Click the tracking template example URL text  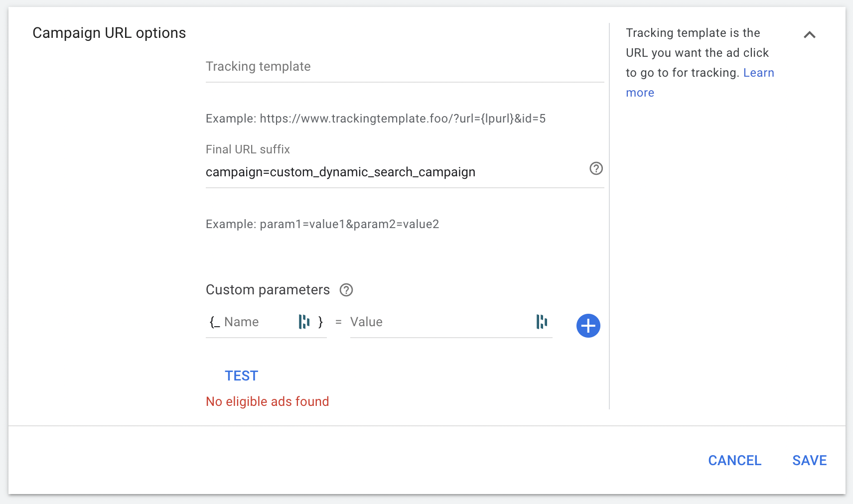coord(376,119)
